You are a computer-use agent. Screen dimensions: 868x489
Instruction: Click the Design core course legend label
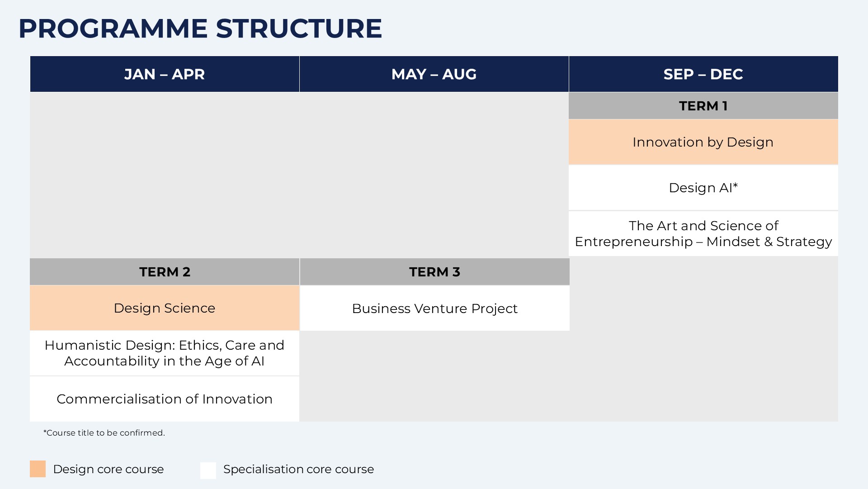[x=108, y=469]
